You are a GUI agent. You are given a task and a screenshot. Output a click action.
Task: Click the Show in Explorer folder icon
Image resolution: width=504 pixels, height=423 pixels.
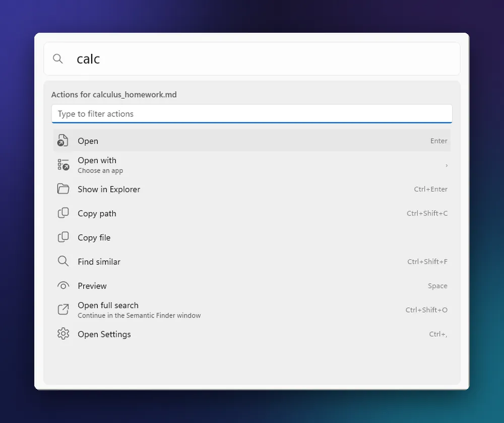click(x=63, y=189)
